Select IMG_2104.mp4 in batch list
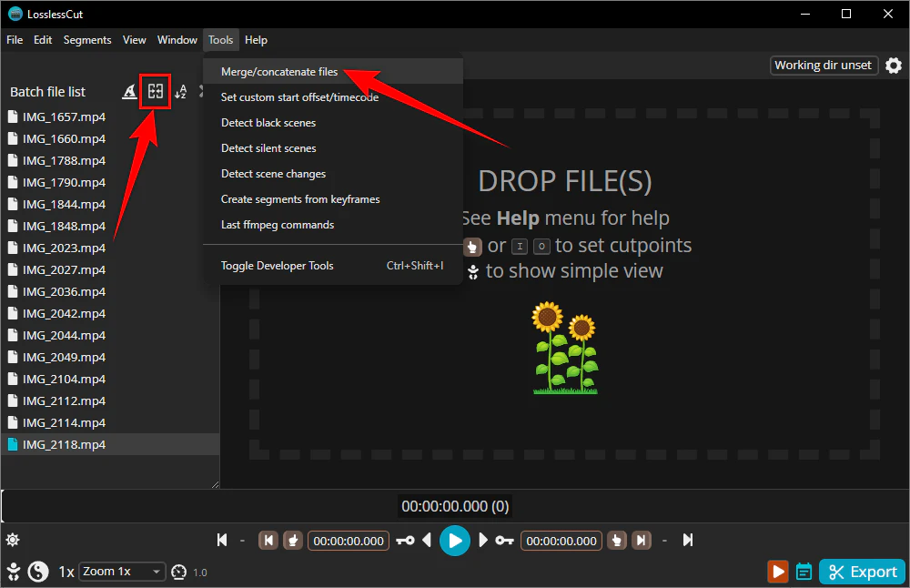The height and width of the screenshot is (588, 910). point(110,379)
